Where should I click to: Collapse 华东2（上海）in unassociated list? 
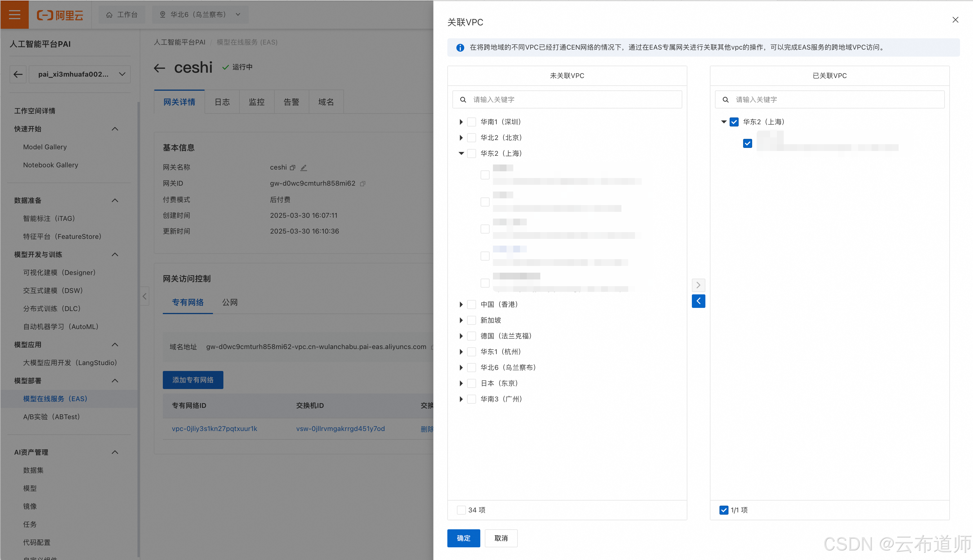tap(461, 154)
